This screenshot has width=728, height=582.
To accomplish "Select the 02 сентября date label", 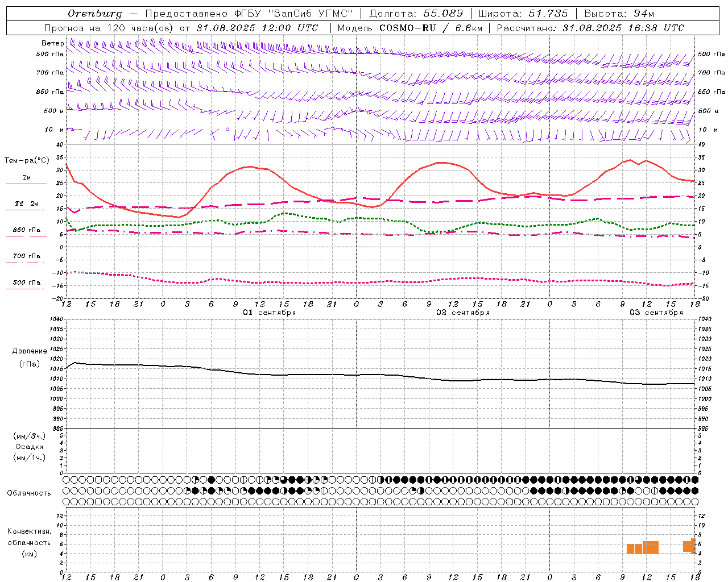I will coord(463,312).
